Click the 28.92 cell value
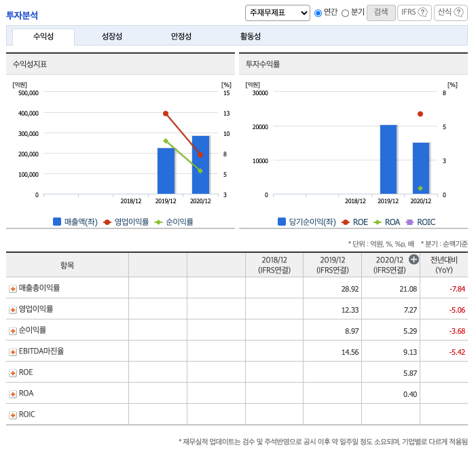 (350, 289)
